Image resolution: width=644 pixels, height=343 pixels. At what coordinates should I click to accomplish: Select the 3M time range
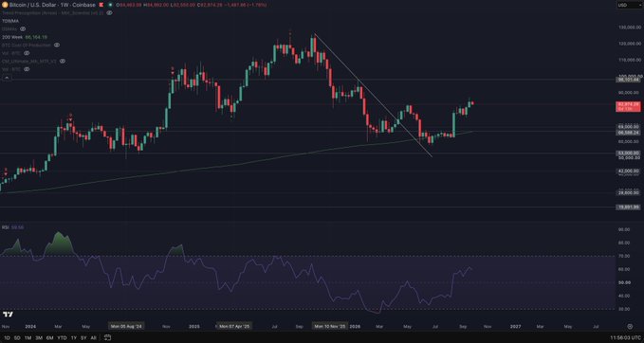tap(39, 337)
